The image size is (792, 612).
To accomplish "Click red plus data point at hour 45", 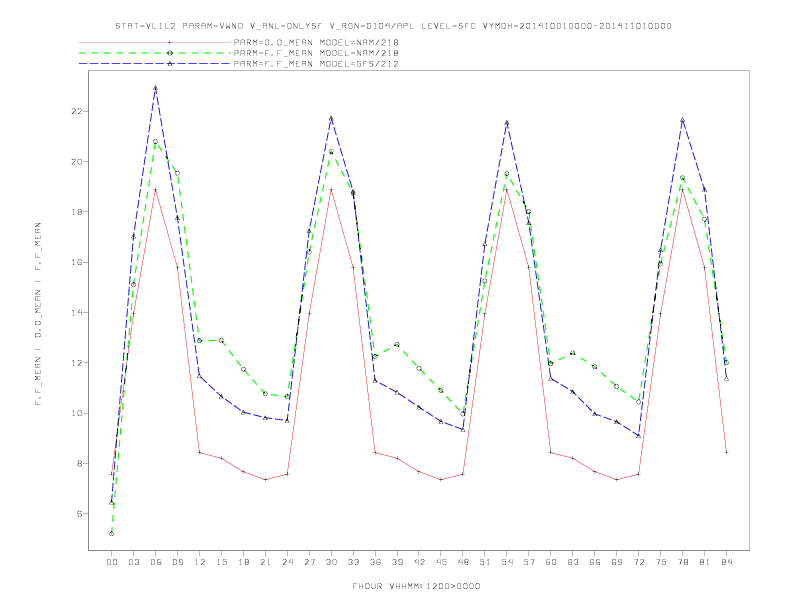I will [x=441, y=479].
